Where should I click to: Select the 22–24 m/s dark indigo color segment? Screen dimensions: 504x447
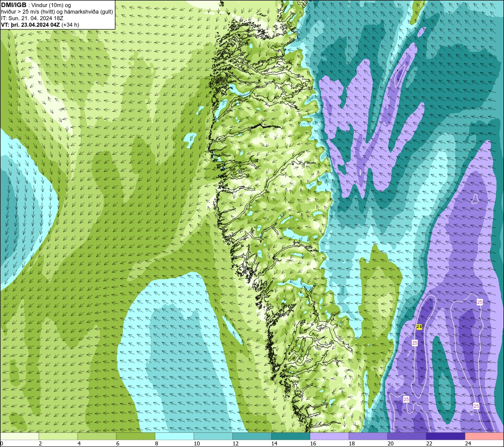pos(446,436)
